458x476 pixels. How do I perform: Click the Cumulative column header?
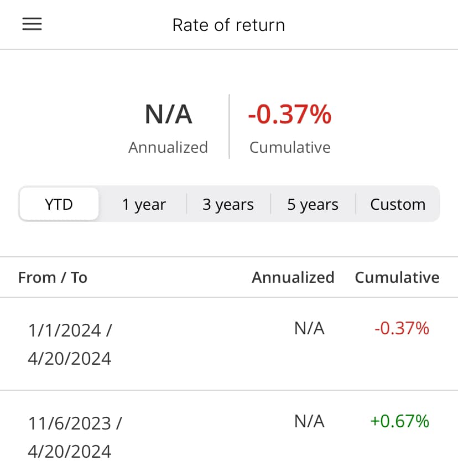pos(397,277)
